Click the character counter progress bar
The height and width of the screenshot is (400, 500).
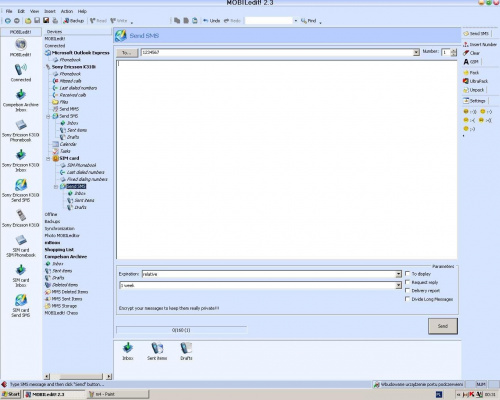(x=181, y=330)
